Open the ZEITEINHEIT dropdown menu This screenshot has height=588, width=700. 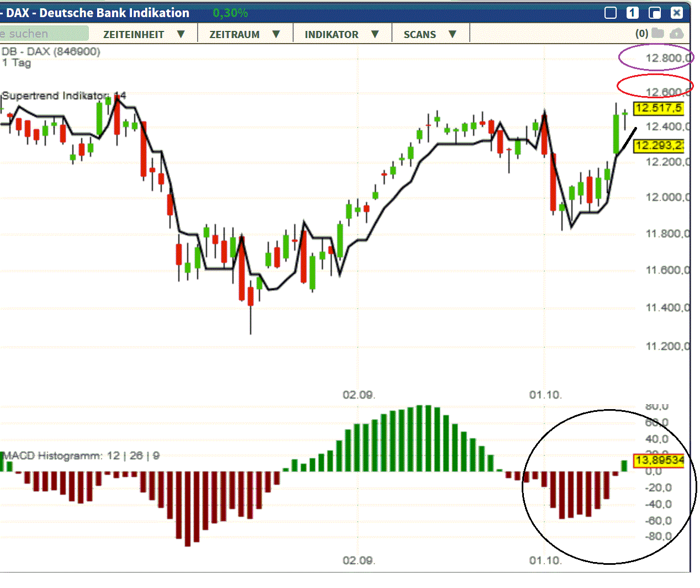(144, 34)
